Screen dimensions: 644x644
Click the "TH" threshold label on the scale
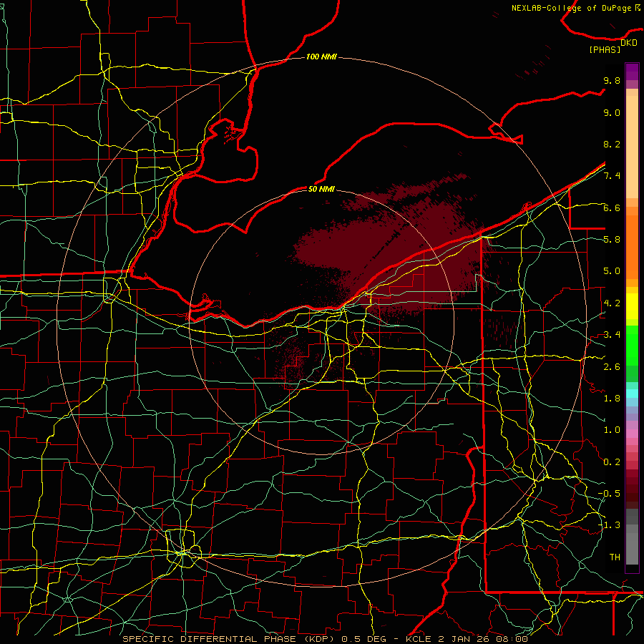tap(615, 557)
